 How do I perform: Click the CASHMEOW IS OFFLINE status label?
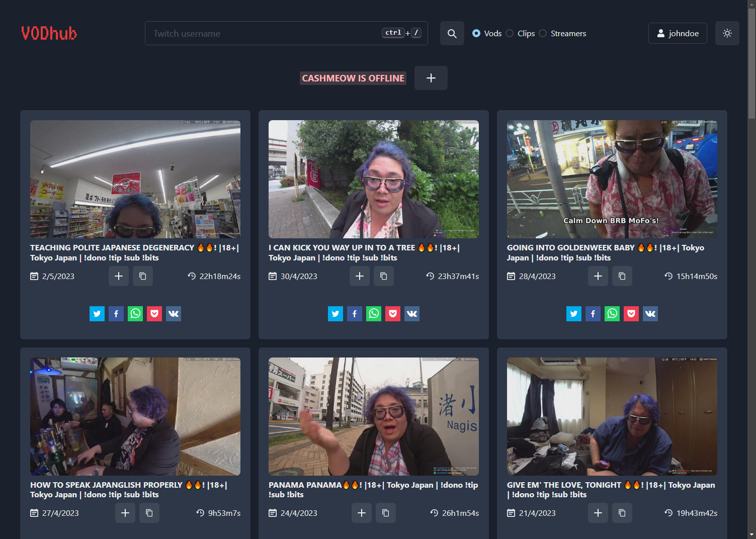click(353, 78)
